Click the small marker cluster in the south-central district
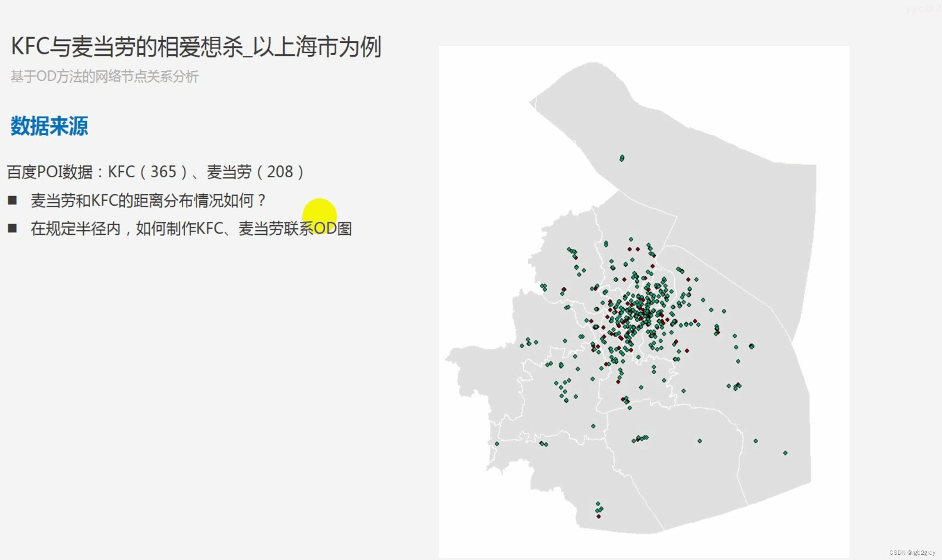The width and height of the screenshot is (942, 560). 640,438
